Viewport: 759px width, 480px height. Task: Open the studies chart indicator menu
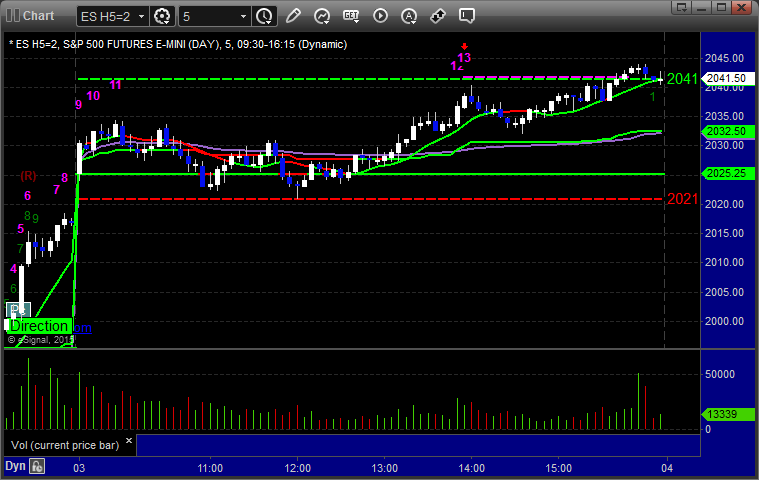pos(322,16)
